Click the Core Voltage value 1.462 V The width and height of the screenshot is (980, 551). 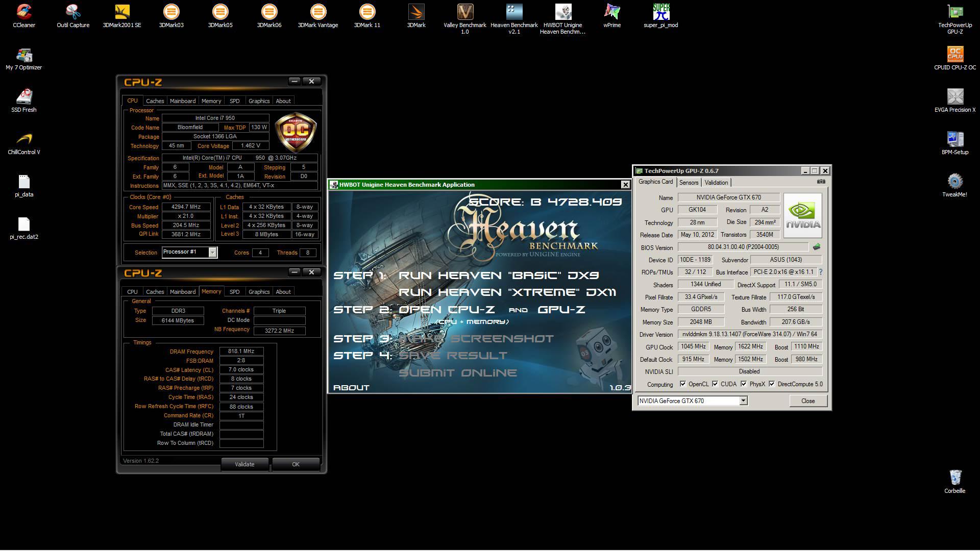point(251,146)
